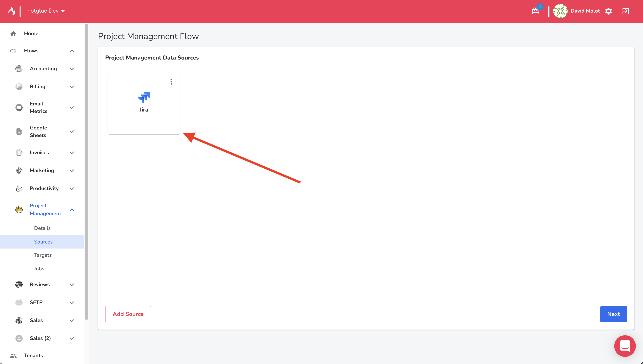Collapse the Project Management flow
Image resolution: width=643 pixels, height=364 pixels.
(x=72, y=209)
